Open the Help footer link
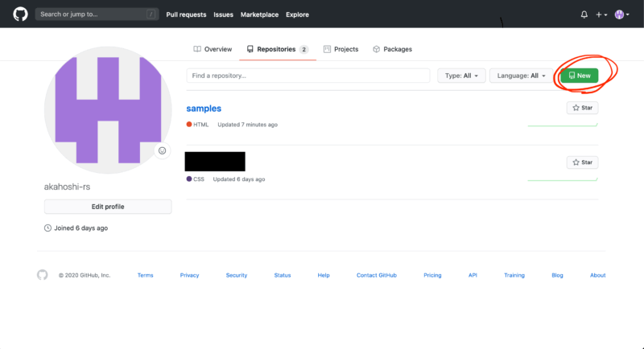The image size is (644, 349). 324,275
